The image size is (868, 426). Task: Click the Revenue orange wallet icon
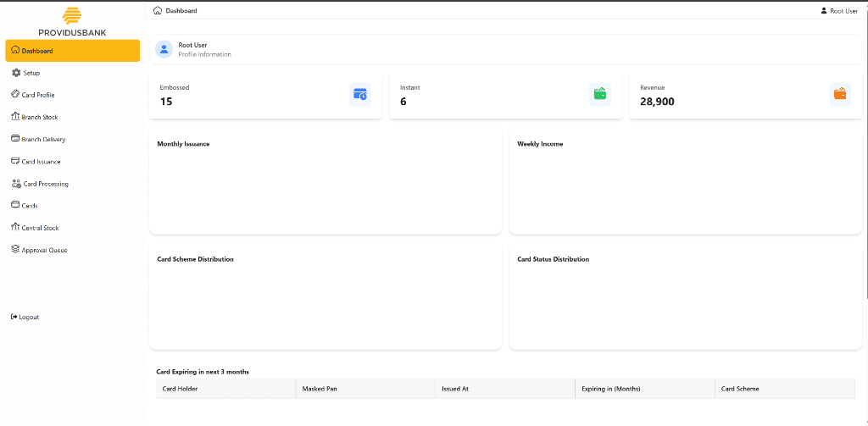tap(840, 95)
